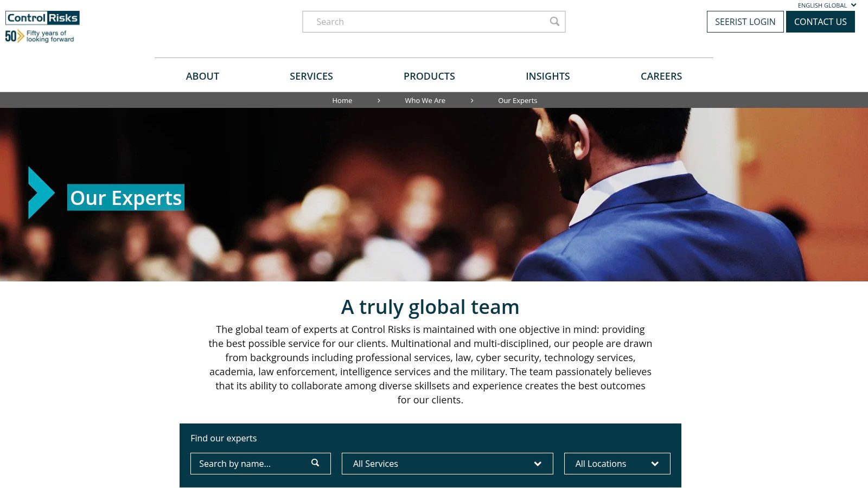Open the Insights menu
The width and height of the screenshot is (868, 488).
[x=548, y=76]
